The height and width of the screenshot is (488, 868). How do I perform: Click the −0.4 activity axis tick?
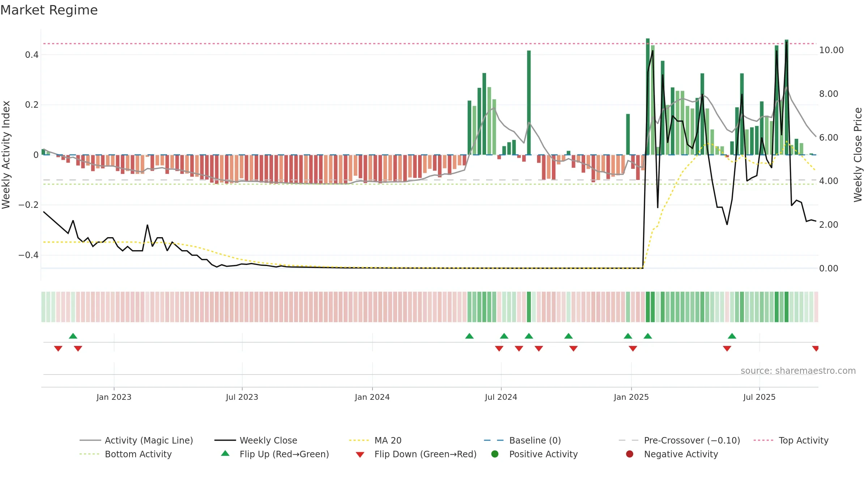(29, 255)
